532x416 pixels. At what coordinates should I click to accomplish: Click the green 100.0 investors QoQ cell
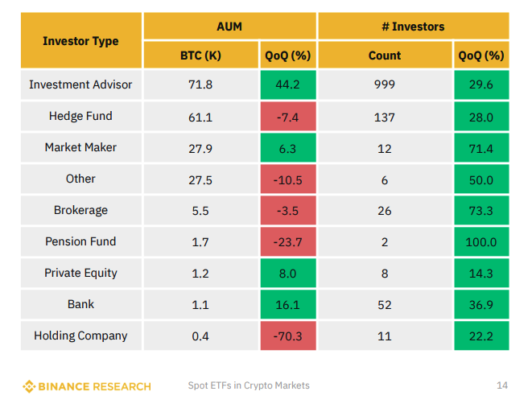point(481,241)
